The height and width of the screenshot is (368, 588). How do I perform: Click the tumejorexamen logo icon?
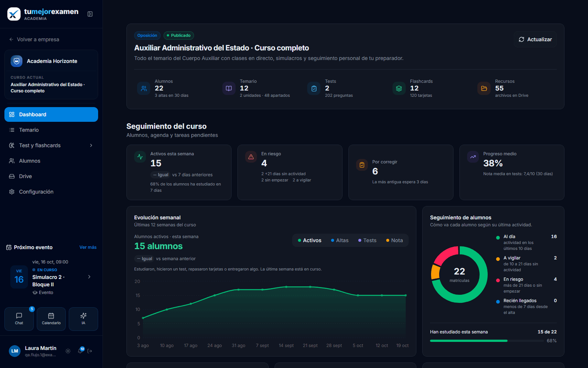14,14
